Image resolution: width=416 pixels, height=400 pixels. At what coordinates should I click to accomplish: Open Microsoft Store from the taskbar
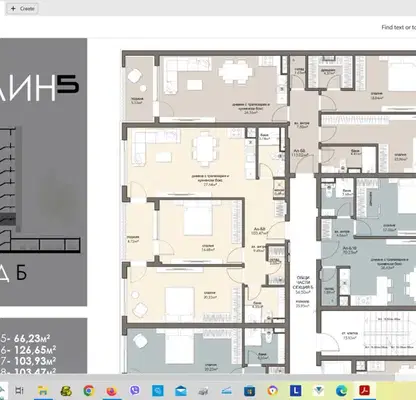click(x=250, y=390)
